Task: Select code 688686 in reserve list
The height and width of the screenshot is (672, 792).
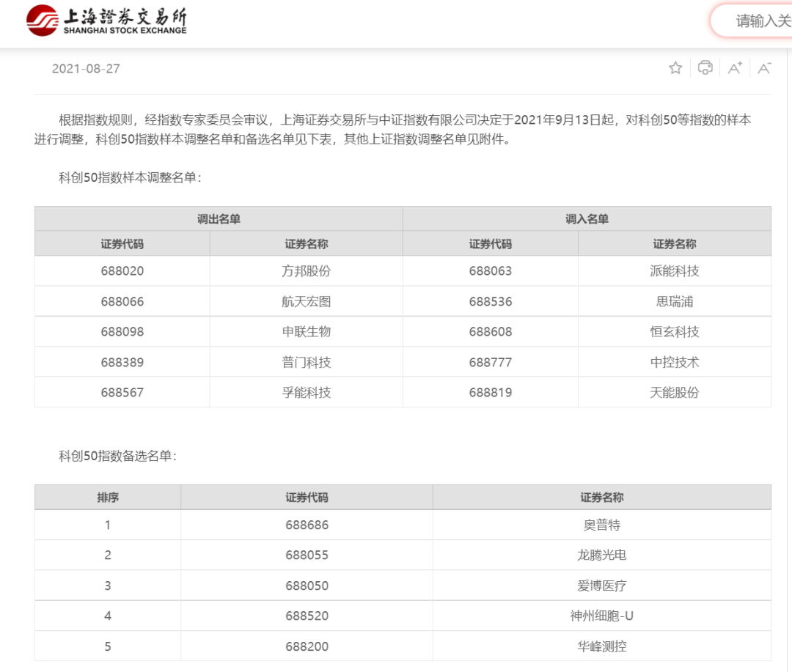Action: point(307,525)
